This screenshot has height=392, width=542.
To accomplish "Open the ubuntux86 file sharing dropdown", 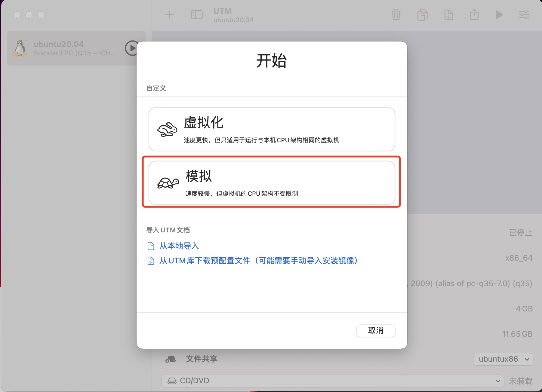I will (503, 359).
